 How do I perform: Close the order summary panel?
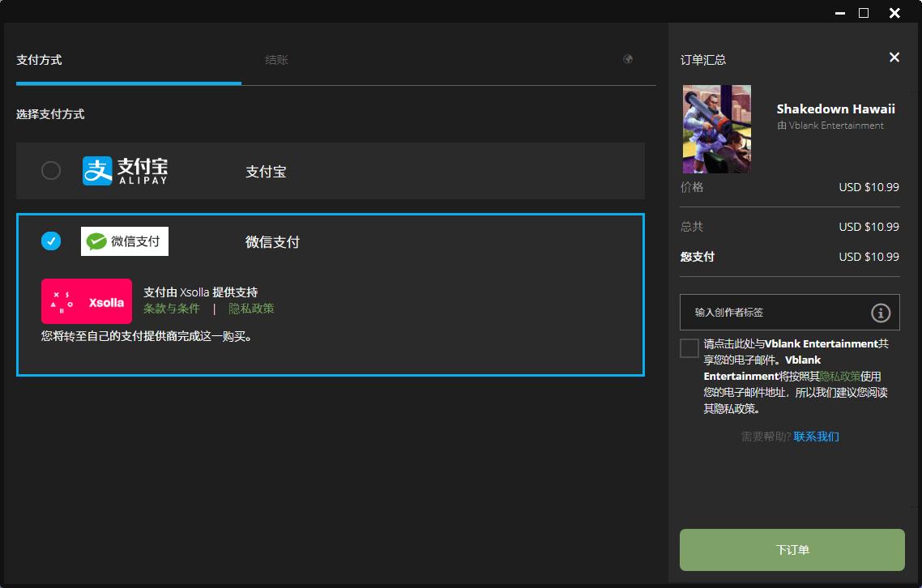click(894, 57)
